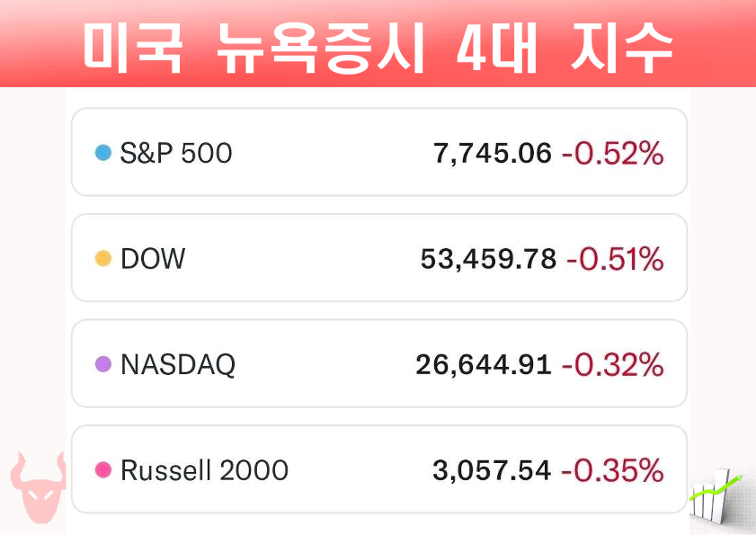Click the blue dot beside S&P 500

pyautogui.click(x=103, y=153)
